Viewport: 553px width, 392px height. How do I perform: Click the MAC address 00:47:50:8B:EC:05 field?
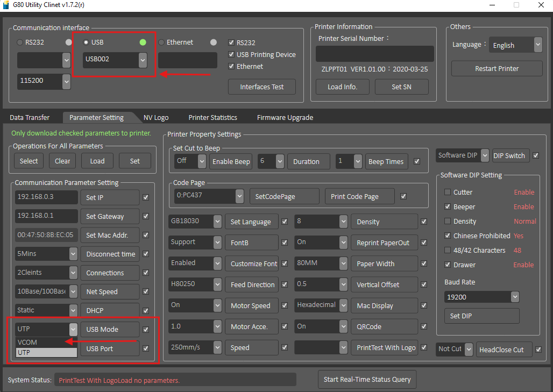pyautogui.click(x=46, y=235)
